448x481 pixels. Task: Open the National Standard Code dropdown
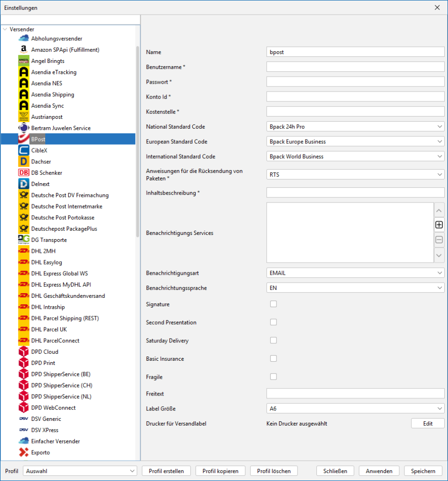(x=355, y=127)
